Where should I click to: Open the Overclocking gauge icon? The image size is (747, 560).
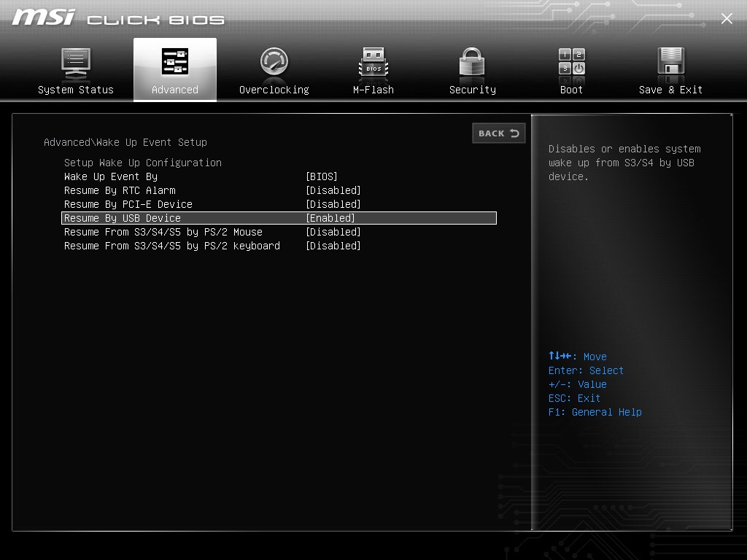tap(274, 61)
